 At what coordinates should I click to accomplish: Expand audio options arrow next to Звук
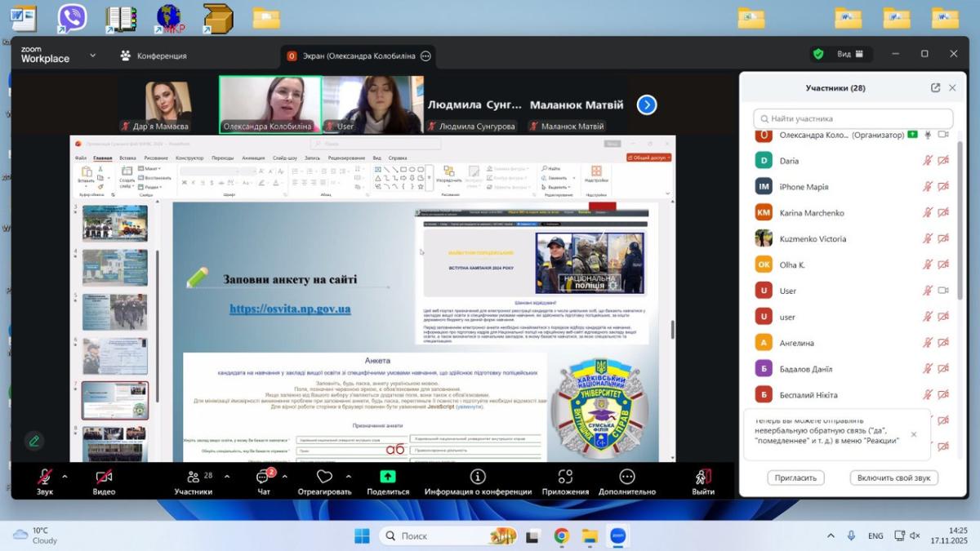pyautogui.click(x=65, y=477)
